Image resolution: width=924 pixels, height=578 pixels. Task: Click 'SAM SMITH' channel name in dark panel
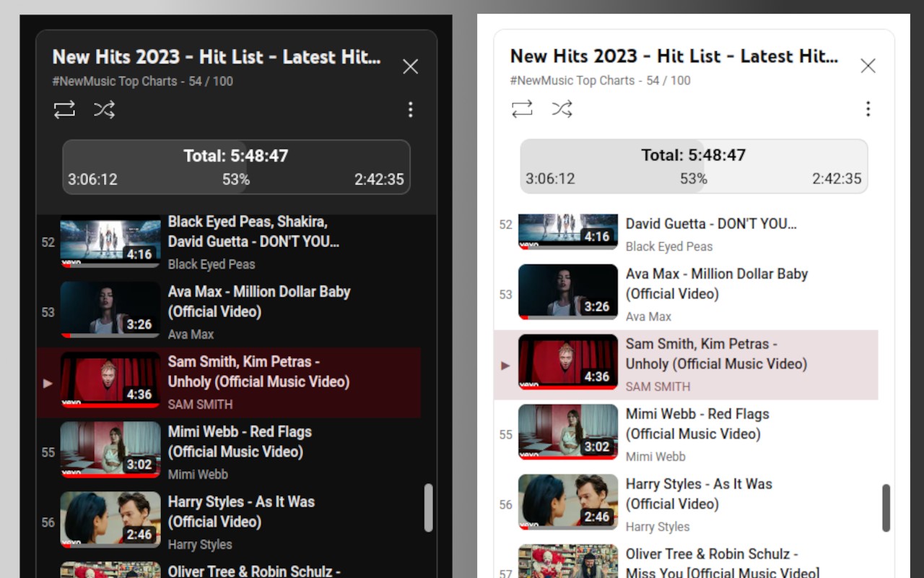coord(200,405)
